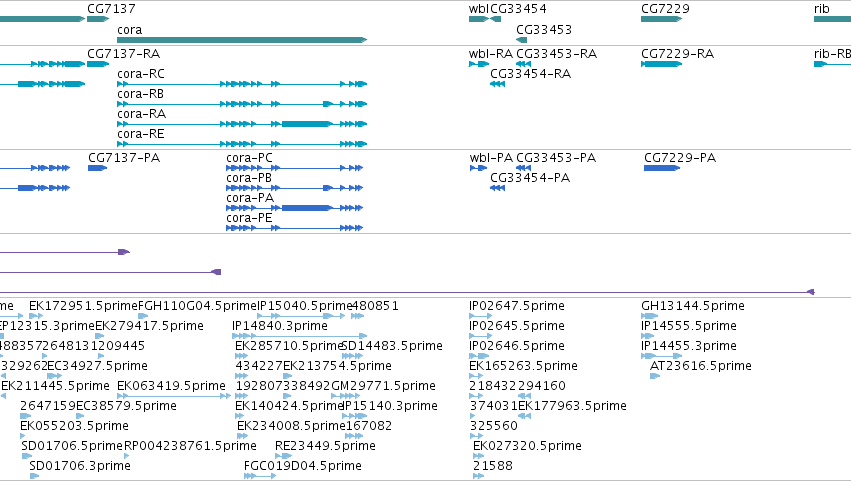
Task: Open EST SD01706.5prime label
Action: [72, 447]
